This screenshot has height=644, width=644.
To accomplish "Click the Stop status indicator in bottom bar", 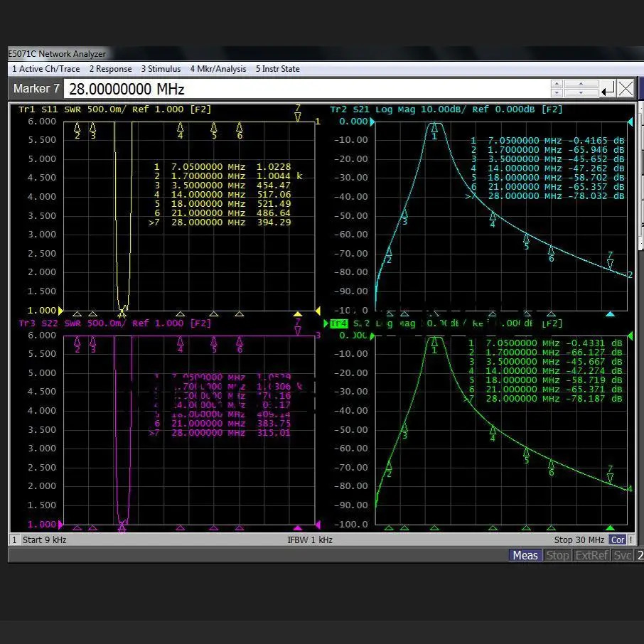I will coord(557,555).
